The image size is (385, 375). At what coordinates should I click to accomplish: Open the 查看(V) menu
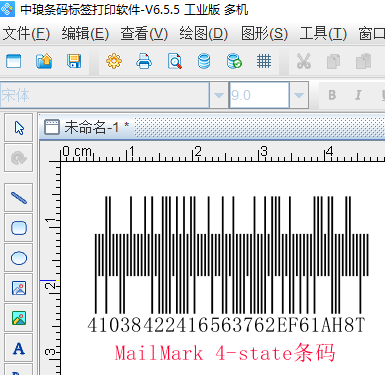coord(144,34)
